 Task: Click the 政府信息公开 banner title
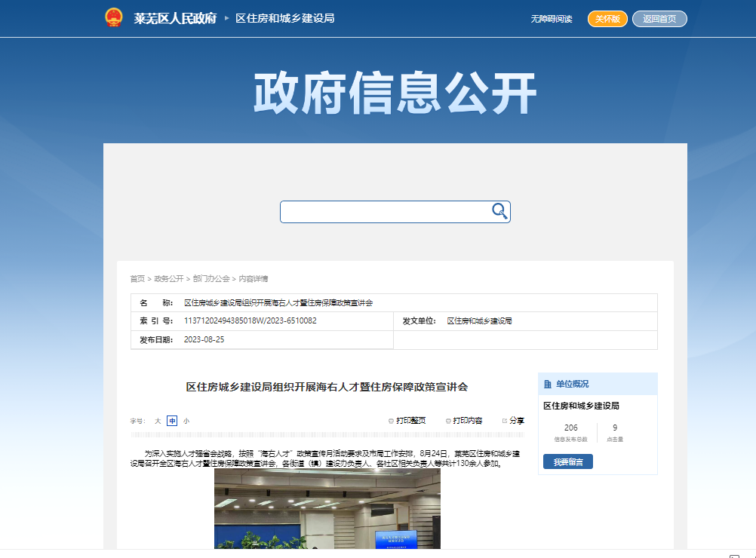395,93
